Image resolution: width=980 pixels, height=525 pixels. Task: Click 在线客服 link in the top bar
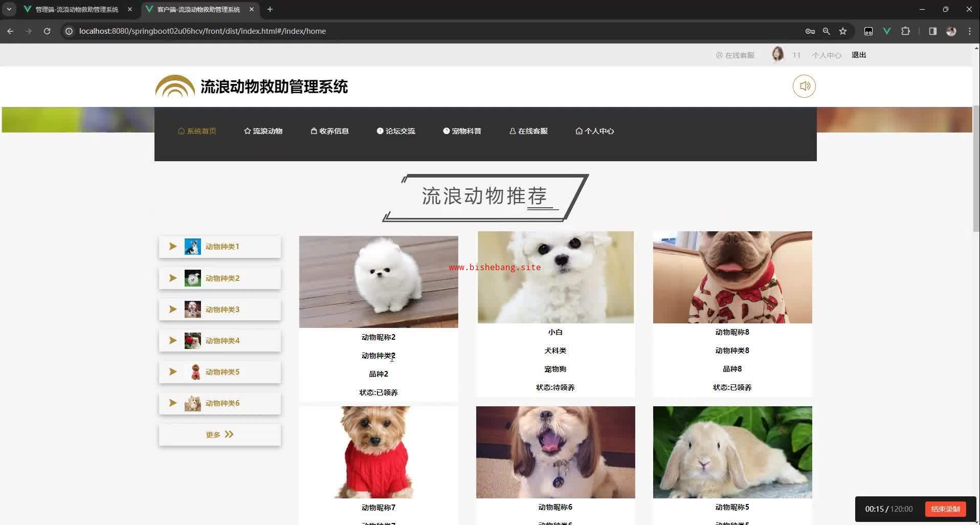tap(735, 55)
